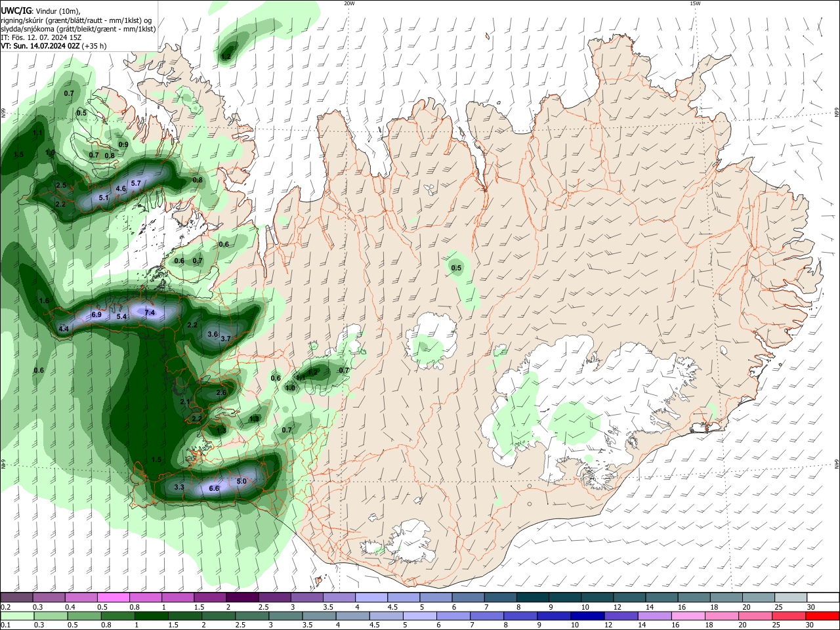The height and width of the screenshot is (630, 840).
Task: Click the 0.1 label in the rain legend row
Action: pyautogui.click(x=5, y=625)
